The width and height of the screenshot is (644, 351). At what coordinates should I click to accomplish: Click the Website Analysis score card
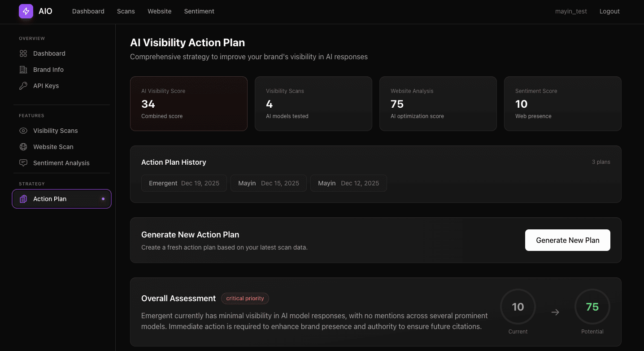tap(438, 104)
